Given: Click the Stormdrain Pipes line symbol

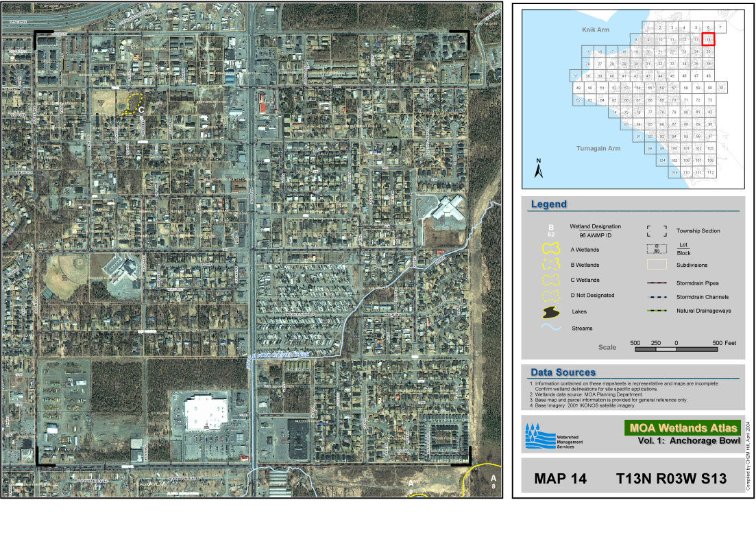Looking at the screenshot, I should (x=657, y=283).
